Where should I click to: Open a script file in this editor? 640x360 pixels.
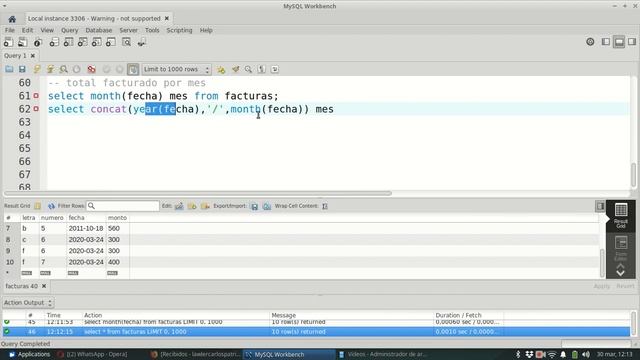click(x=9, y=69)
